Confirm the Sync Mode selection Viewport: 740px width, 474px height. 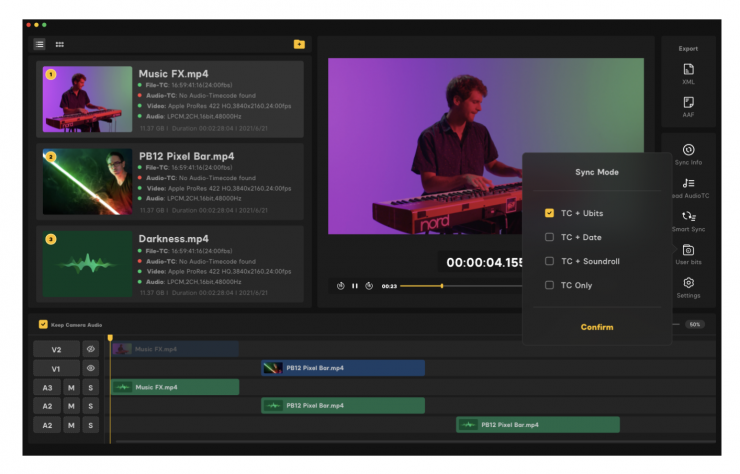597,327
